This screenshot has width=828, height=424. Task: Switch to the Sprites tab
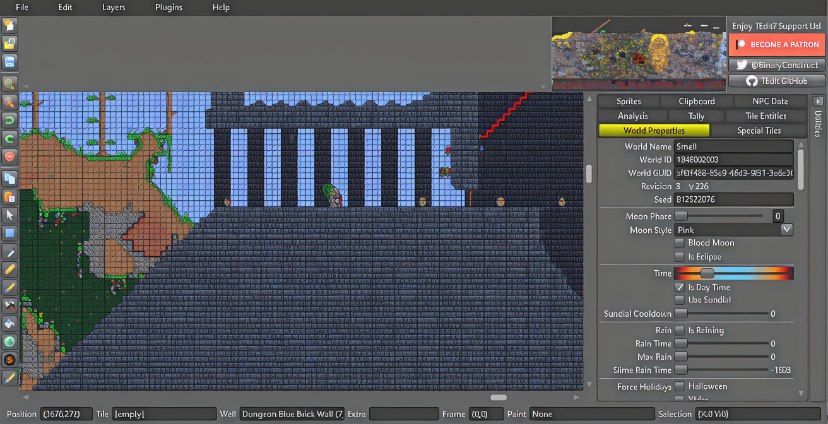point(628,101)
